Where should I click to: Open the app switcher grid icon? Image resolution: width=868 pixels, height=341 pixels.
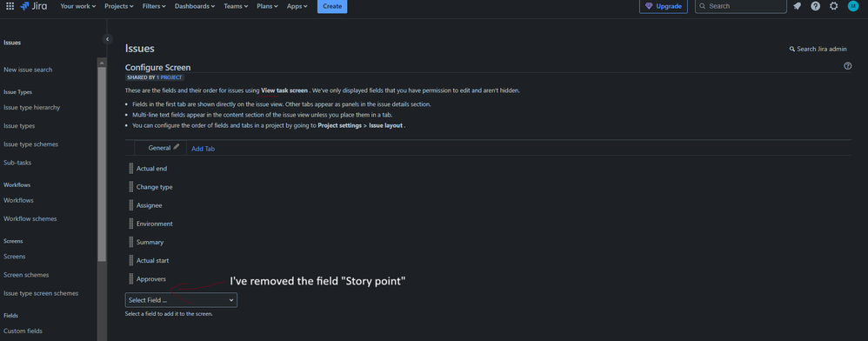tap(10, 6)
